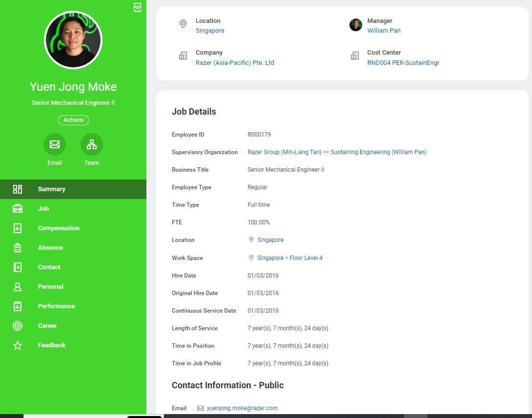Screen dimensions: 532x418
Task: Open cost center RND004 PER-SustainEngr link
Action: (403, 63)
